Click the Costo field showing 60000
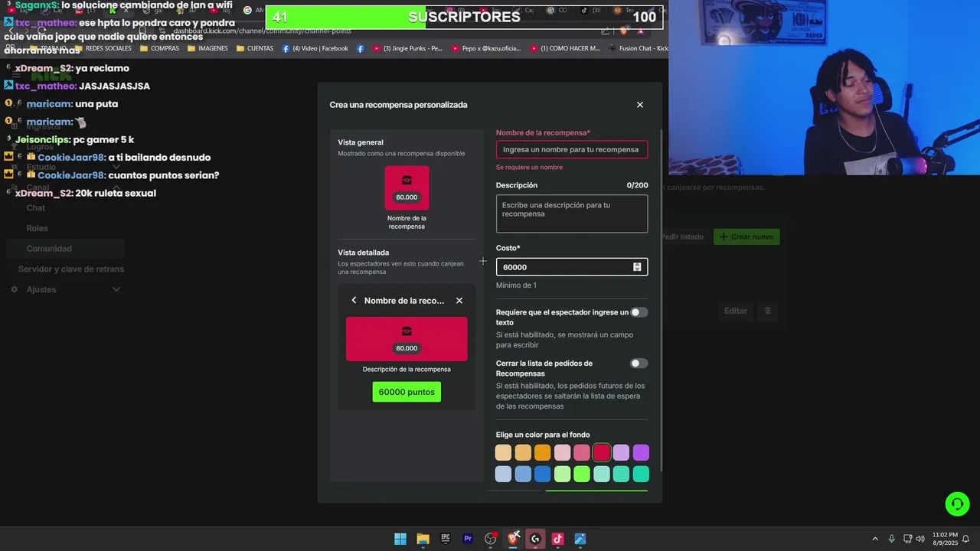Screen dimensions: 980x551 click(x=572, y=267)
